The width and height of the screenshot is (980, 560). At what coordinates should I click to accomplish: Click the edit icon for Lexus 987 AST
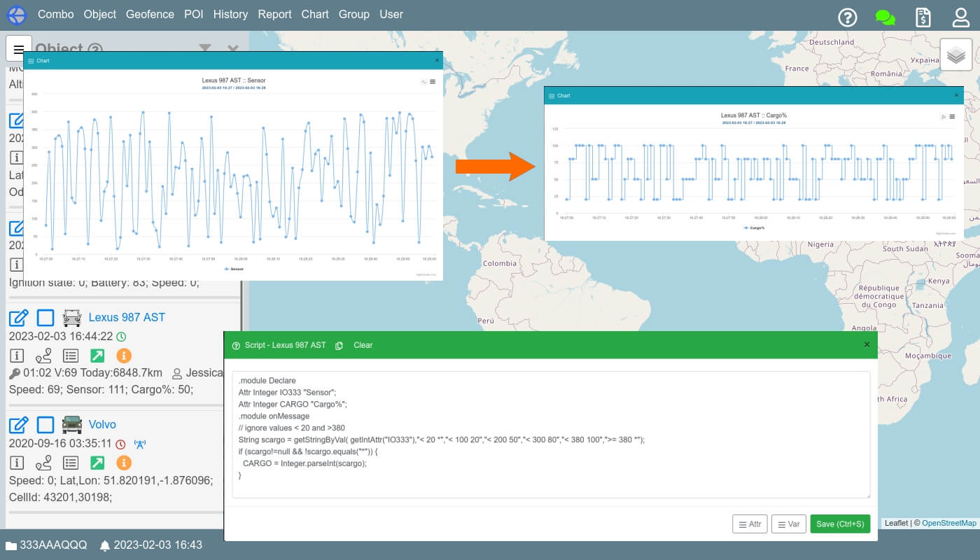pos(18,318)
